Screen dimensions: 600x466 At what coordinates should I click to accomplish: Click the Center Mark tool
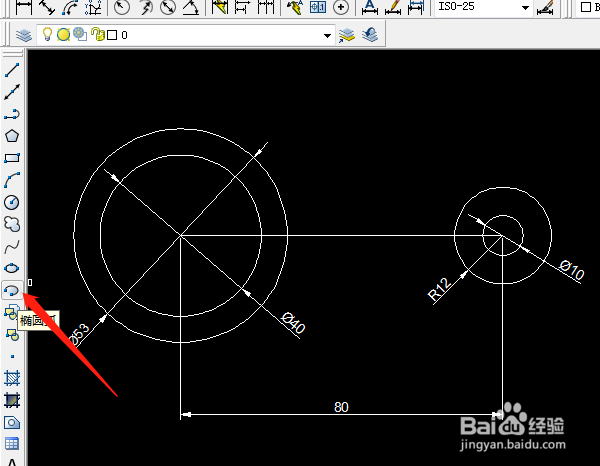[x=341, y=7]
